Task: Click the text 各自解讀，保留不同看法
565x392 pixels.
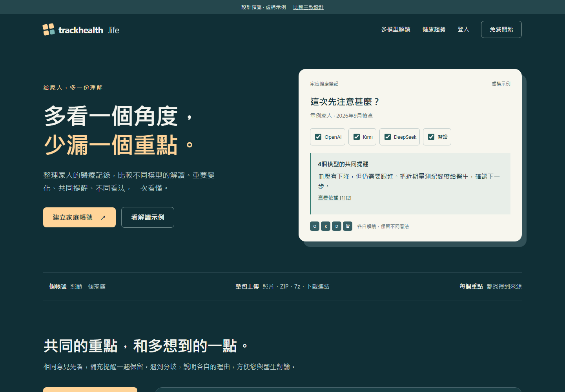Action: tap(383, 227)
